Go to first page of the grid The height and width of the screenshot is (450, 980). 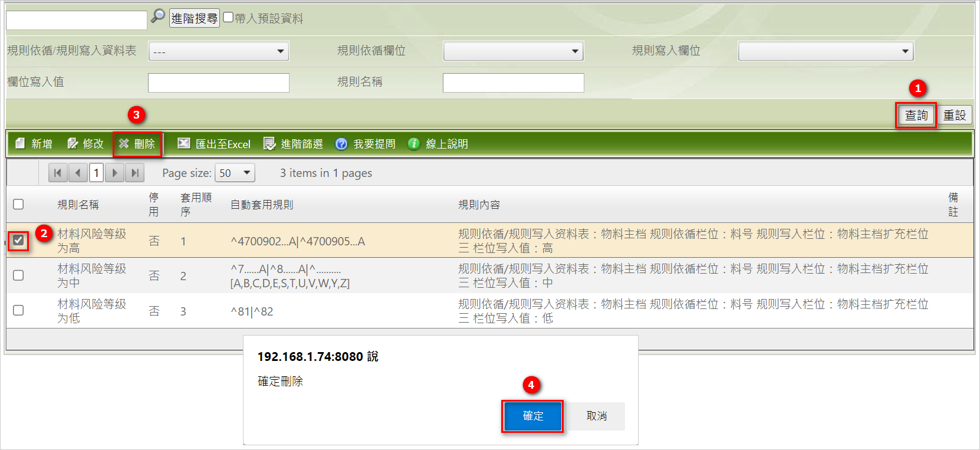(x=58, y=173)
